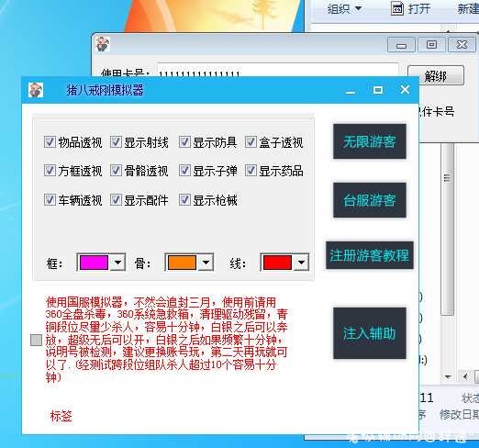Open the 注册游客教程 button
This screenshot has height=448, width=479.
(x=370, y=255)
